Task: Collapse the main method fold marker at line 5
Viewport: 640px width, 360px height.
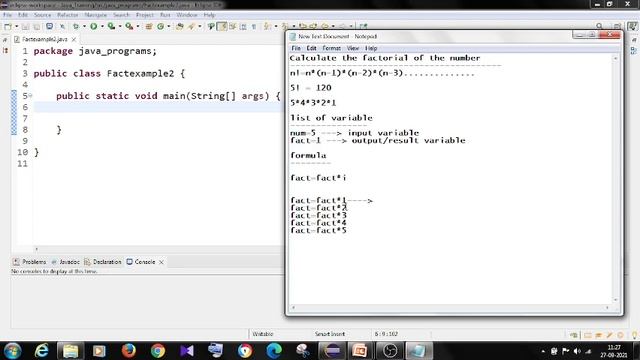Action: 31,96
